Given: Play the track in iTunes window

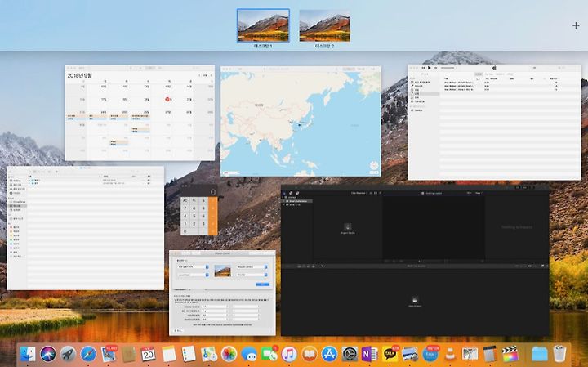Looking at the screenshot, I should tap(430, 68).
